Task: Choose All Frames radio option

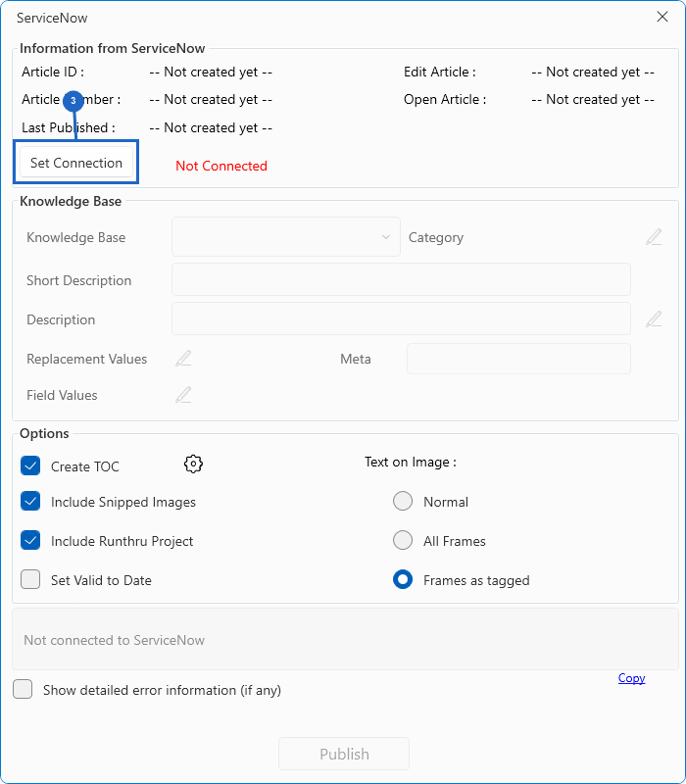Action: [403, 541]
